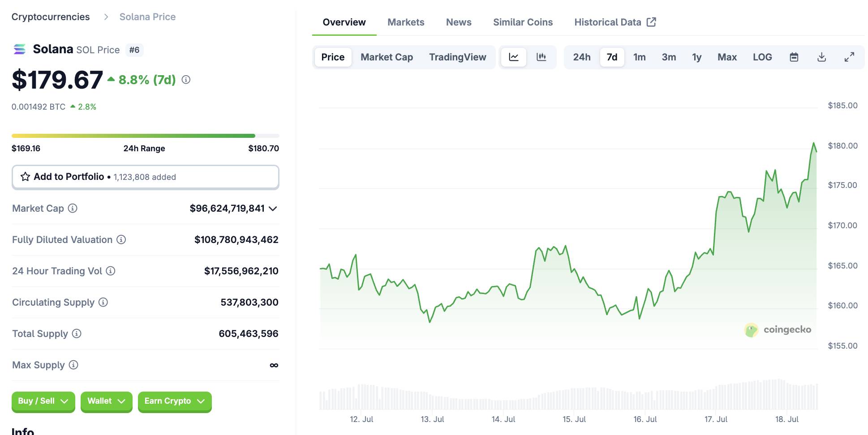Open the Buy / Sell dropdown

pos(43,401)
